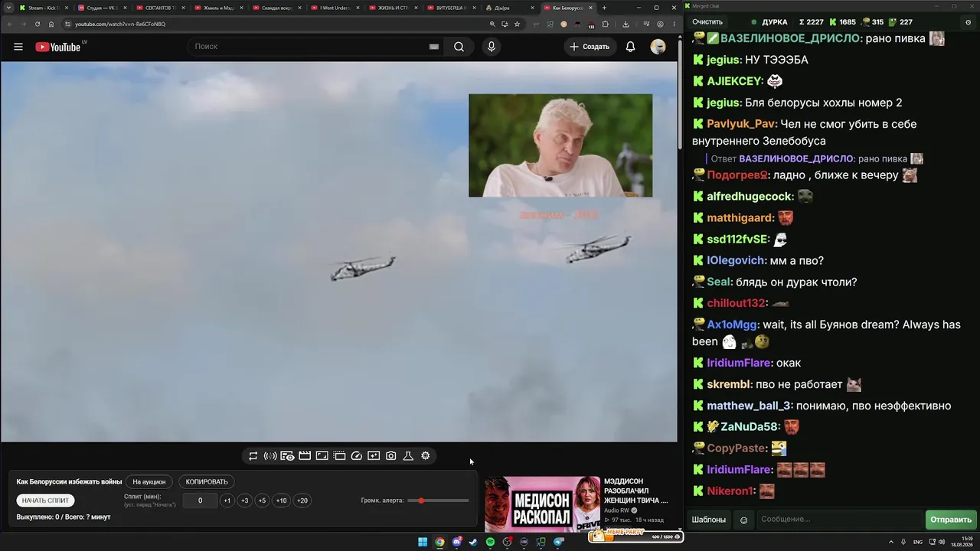Add +3 minutes to the split
Screen dimensions: 980x551
point(244,500)
